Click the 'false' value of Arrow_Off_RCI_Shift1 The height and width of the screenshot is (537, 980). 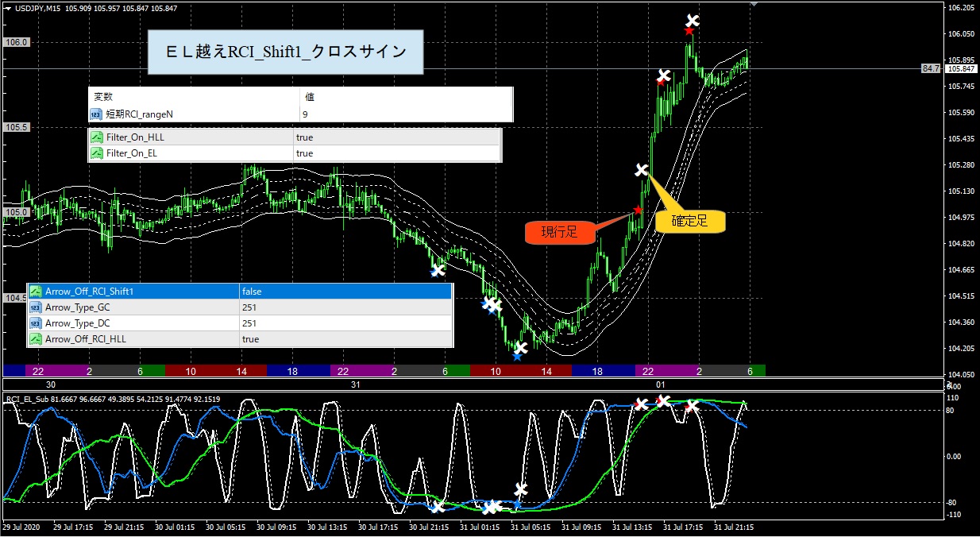coord(252,292)
